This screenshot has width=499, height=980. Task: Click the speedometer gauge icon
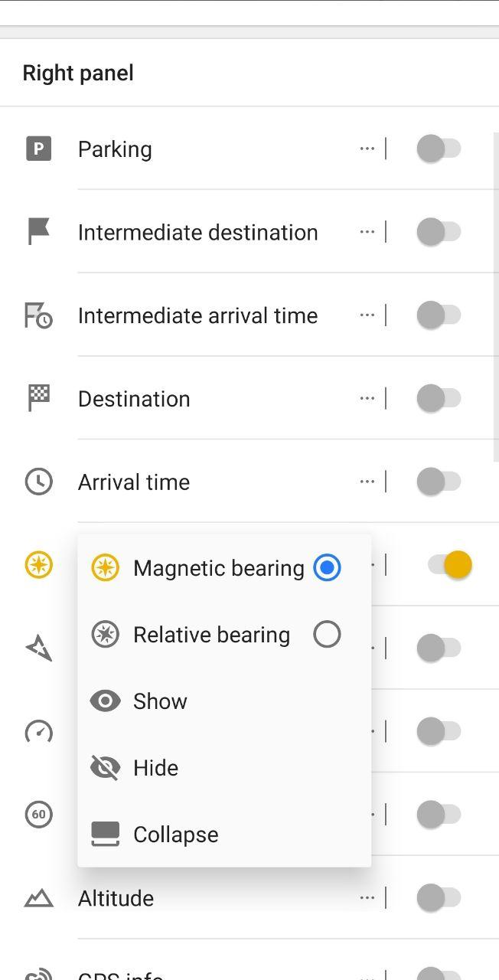point(38,731)
